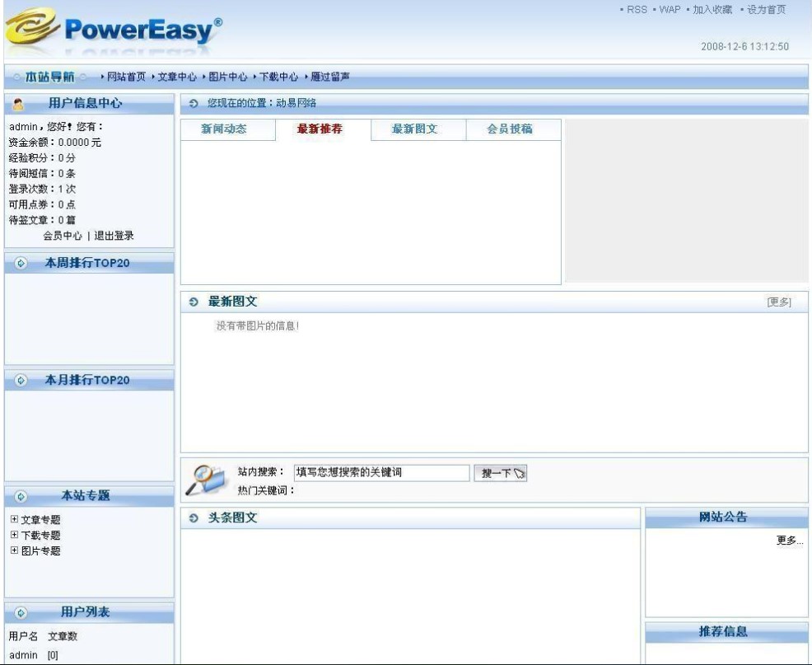
Task: Click the 加入收藏 link
Action: [x=712, y=9]
